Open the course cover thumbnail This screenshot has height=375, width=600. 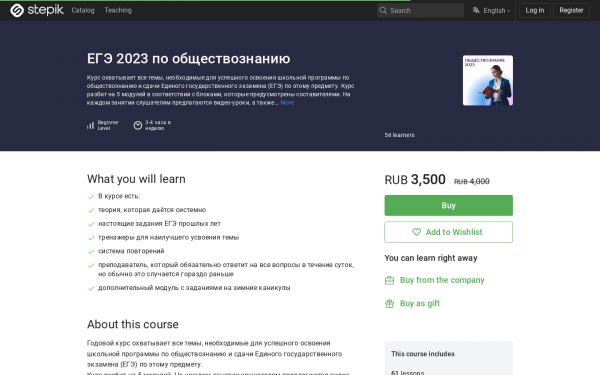coord(488,80)
